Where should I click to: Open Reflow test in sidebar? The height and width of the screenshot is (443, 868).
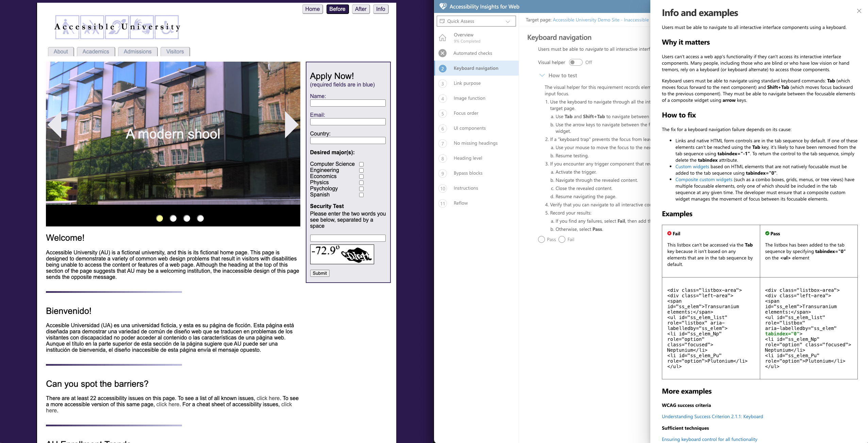point(477,203)
